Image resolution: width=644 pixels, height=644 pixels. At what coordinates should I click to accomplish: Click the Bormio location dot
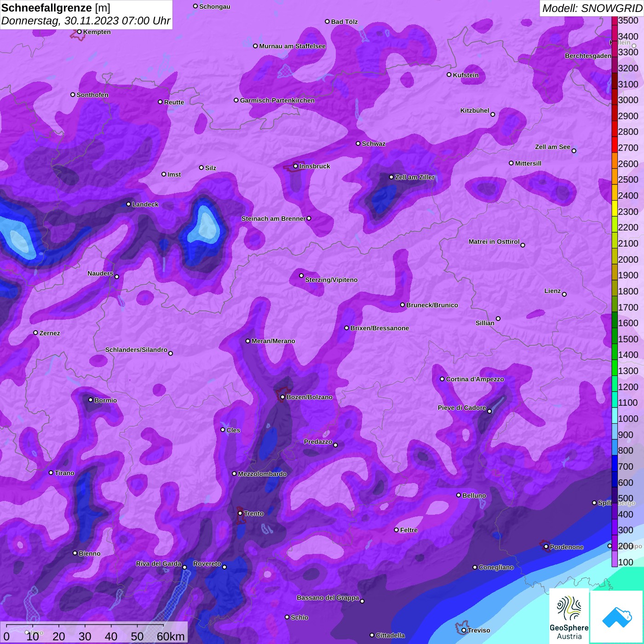pos(91,400)
